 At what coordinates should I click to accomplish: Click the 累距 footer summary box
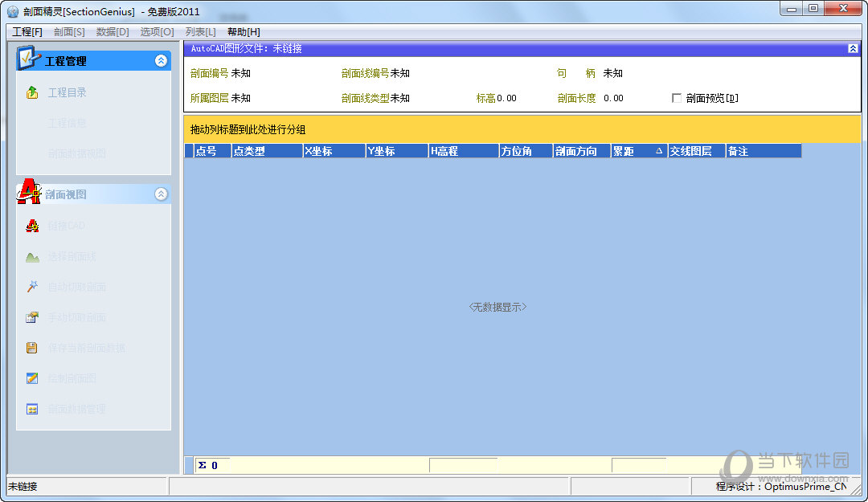click(x=639, y=466)
